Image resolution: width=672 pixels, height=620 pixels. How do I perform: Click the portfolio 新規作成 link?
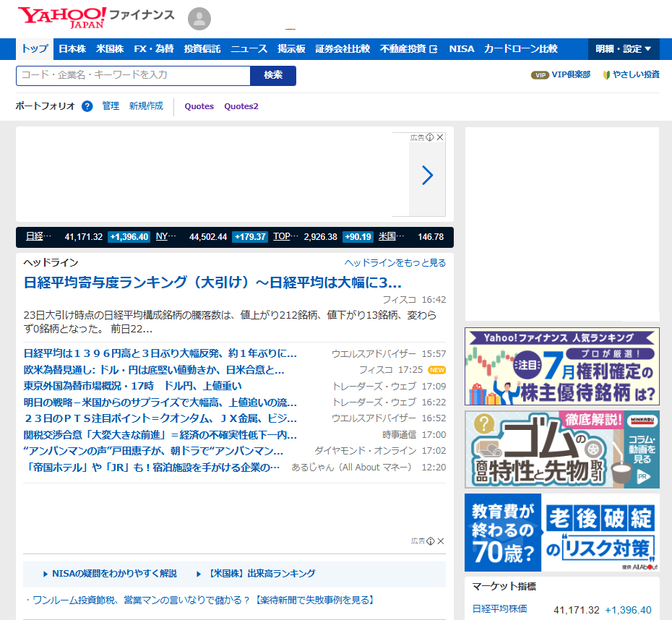tap(146, 106)
